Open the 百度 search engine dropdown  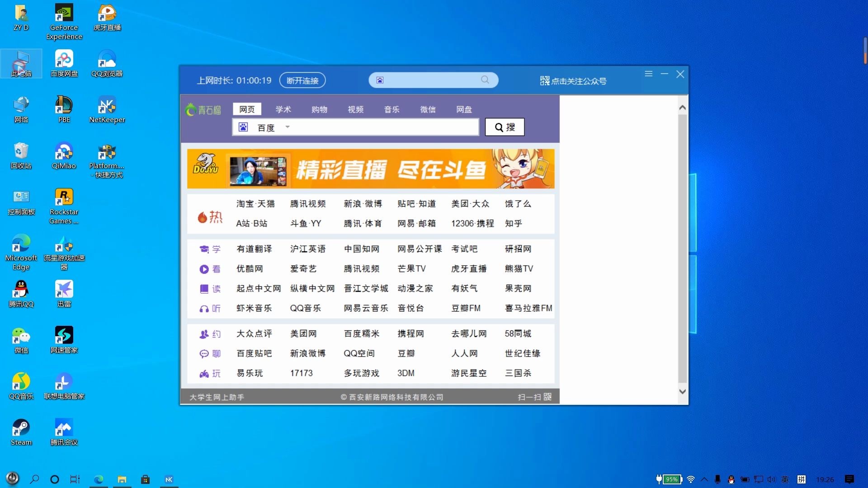tap(288, 127)
